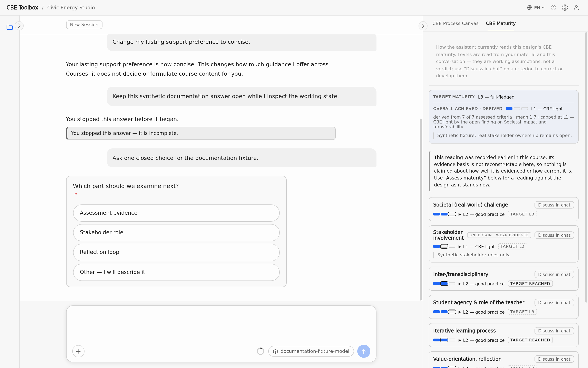Screen dimensions: 588x368
Task: Click TARGET L2 badge on Stakeholder involvement
Action: coord(512,246)
